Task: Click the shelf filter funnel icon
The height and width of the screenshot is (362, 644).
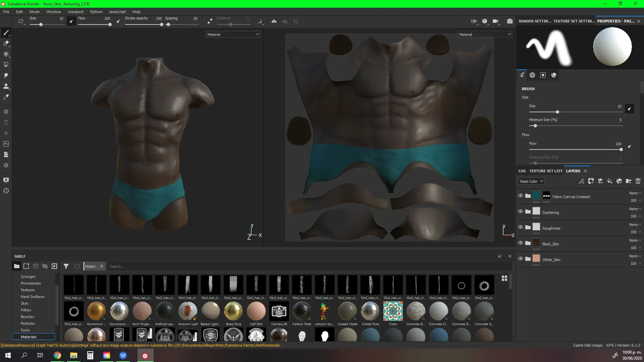Action: pos(66,266)
